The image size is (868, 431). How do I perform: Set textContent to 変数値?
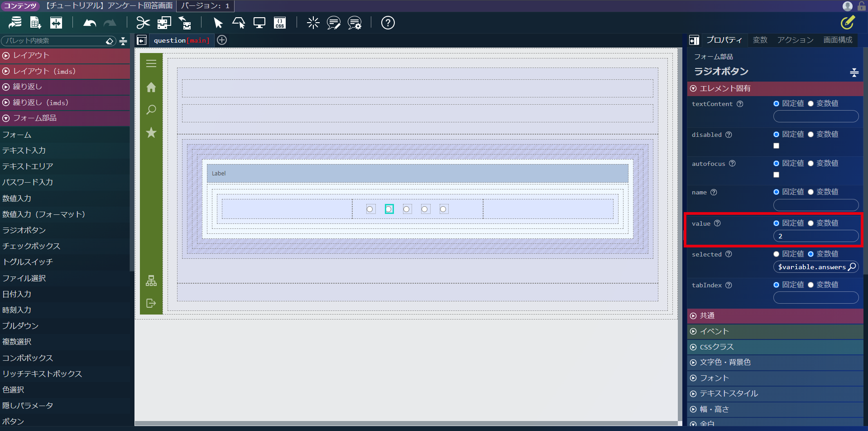[x=810, y=104]
